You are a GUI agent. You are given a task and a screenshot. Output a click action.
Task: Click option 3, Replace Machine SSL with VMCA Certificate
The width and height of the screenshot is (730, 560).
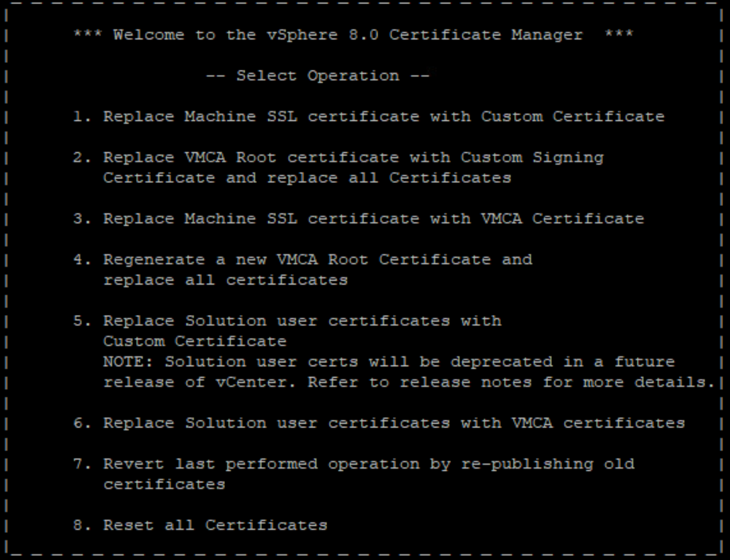pos(359,218)
